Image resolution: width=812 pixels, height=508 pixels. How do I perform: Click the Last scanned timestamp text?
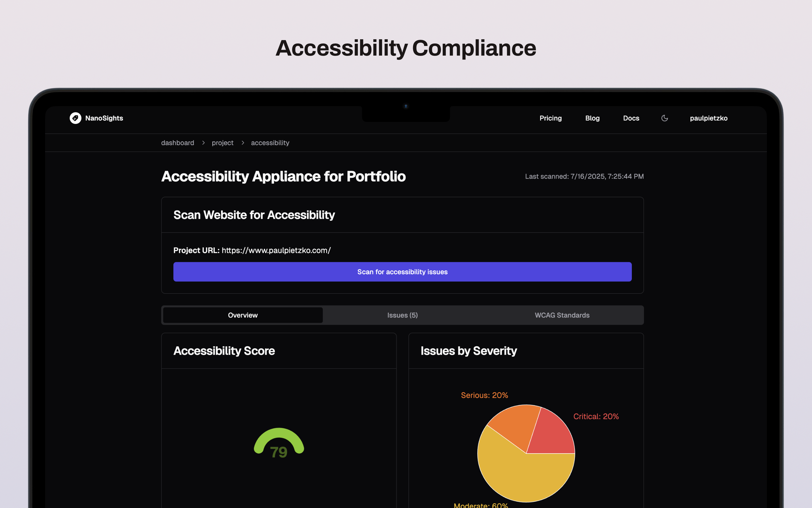(584, 176)
